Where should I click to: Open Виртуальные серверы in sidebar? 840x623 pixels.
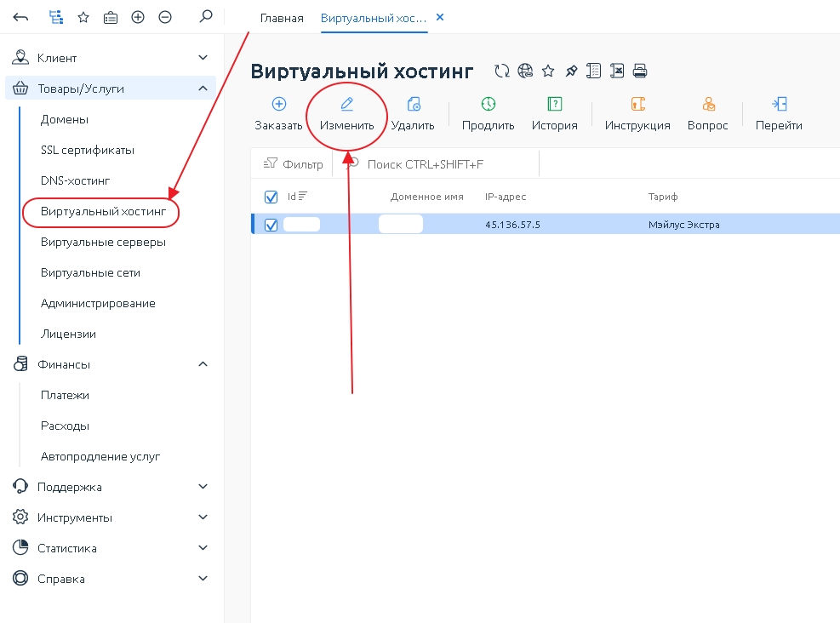tap(103, 242)
